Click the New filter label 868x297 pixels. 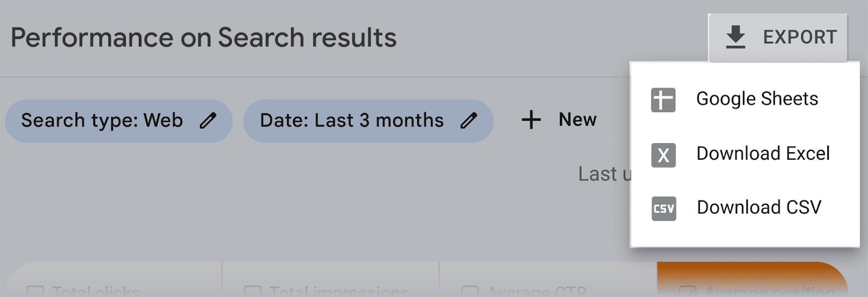(577, 120)
